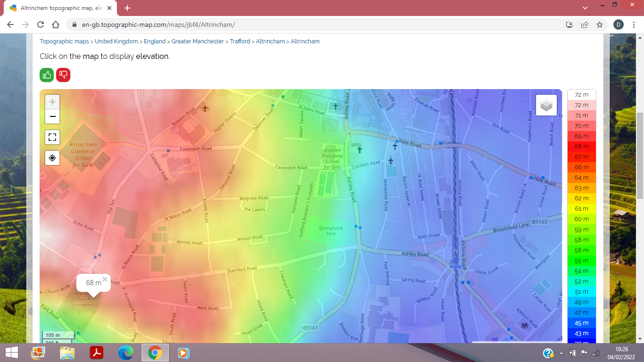644x362 pixels.
Task: Click the red thumbs-down button
Action: (63, 74)
